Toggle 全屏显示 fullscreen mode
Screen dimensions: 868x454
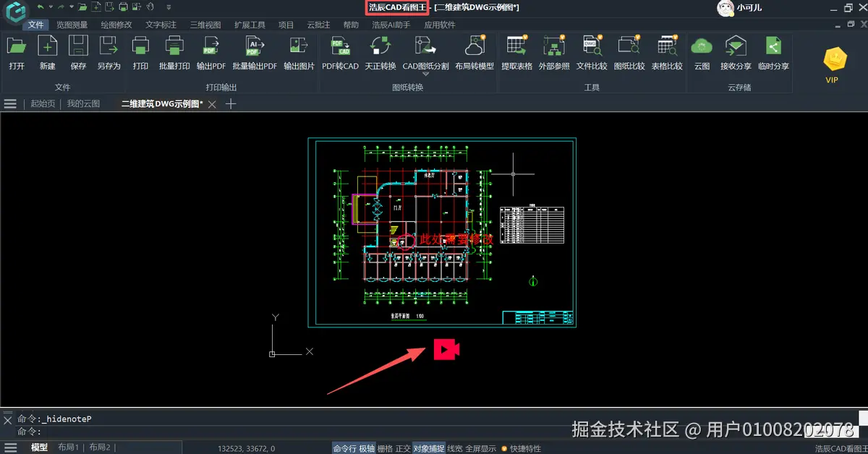480,448
